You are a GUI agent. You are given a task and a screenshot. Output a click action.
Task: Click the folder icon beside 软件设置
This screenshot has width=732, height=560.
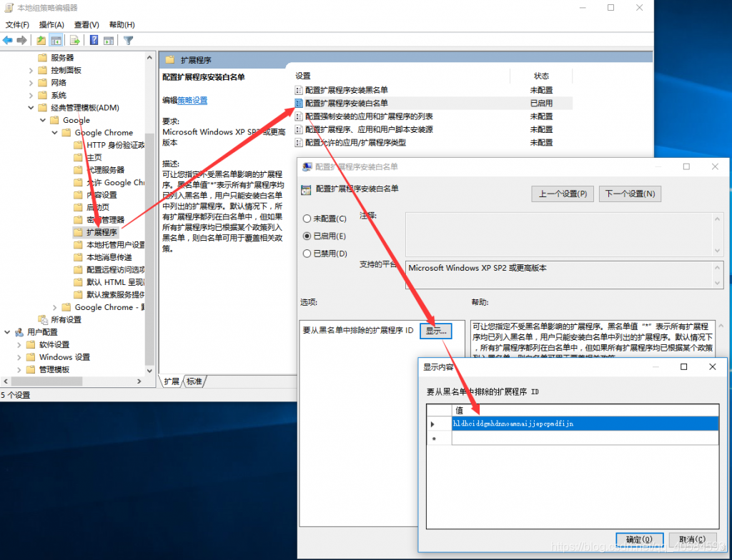[x=31, y=344]
